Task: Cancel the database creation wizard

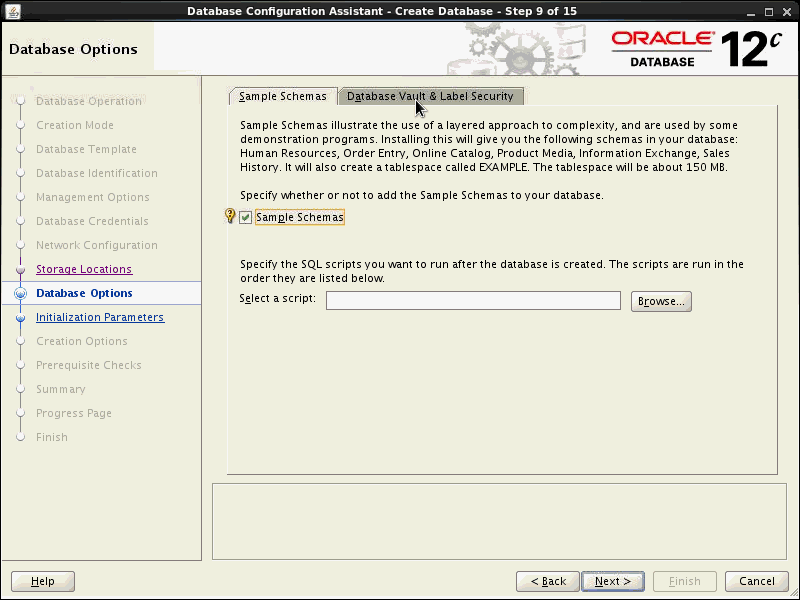Action: tap(757, 581)
